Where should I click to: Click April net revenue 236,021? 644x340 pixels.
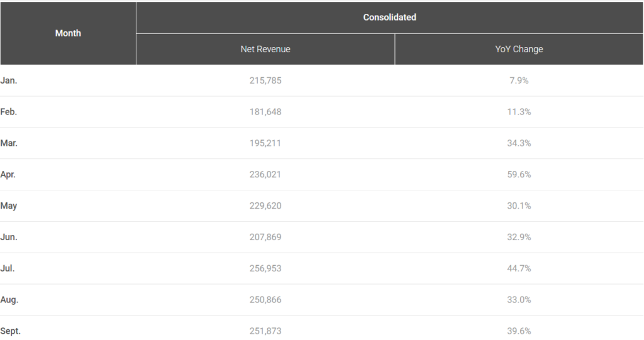(265, 175)
